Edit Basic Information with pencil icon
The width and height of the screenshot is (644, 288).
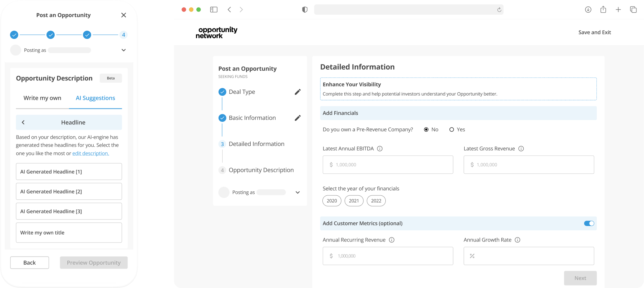tap(298, 118)
